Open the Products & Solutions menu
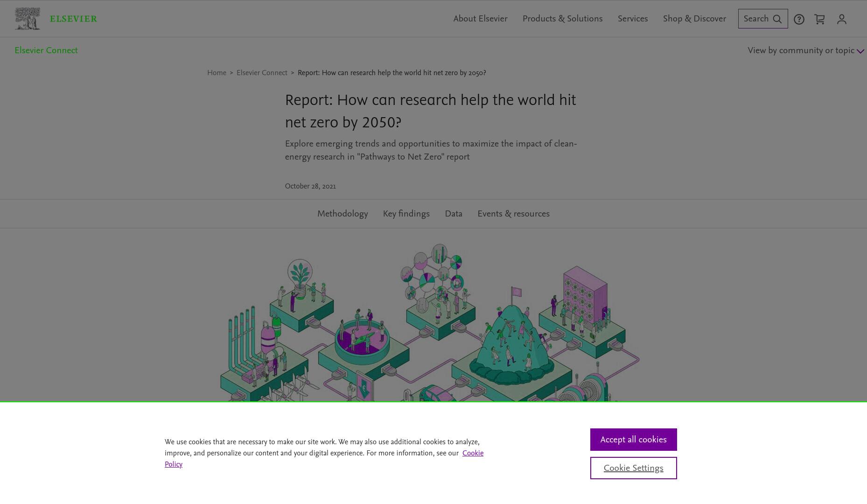Image resolution: width=867 pixels, height=504 pixels. click(x=562, y=19)
